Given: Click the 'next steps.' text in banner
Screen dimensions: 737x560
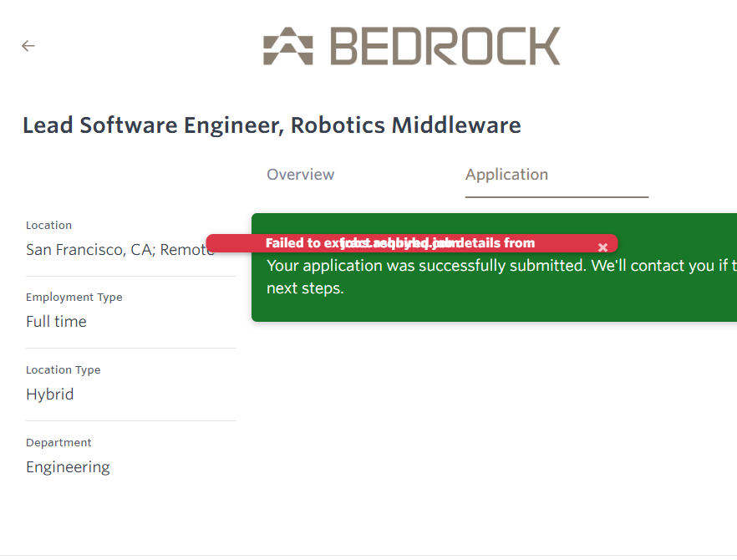Looking at the screenshot, I should point(305,289).
